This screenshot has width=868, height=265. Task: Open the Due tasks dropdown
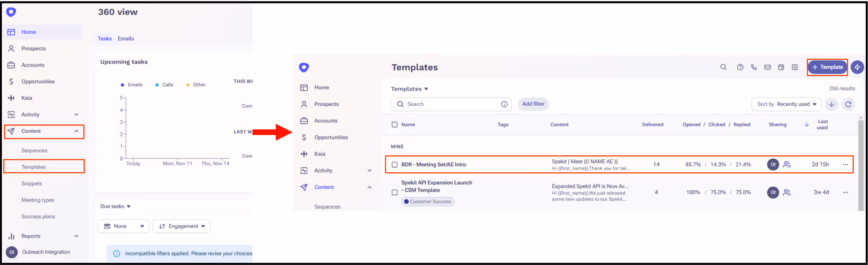(116, 206)
